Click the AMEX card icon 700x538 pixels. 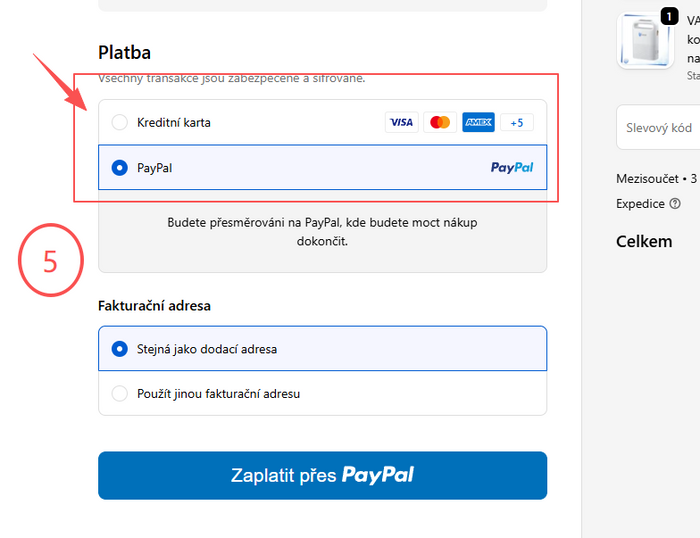478,122
